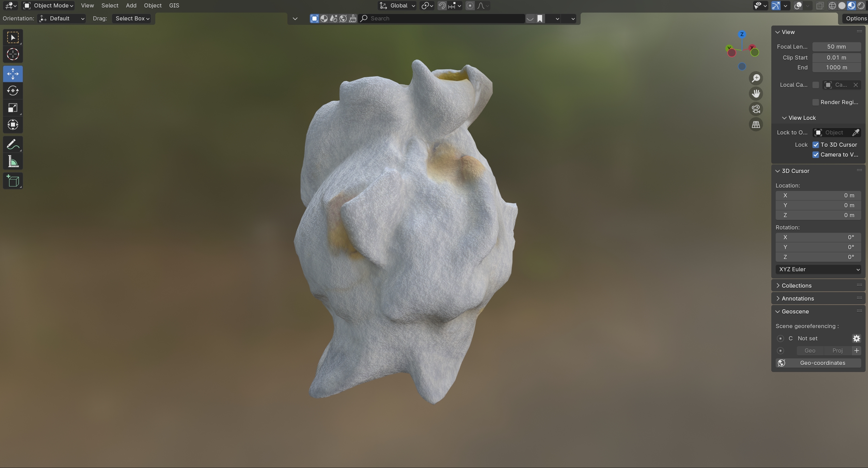Select the Rotate tool

(13, 91)
